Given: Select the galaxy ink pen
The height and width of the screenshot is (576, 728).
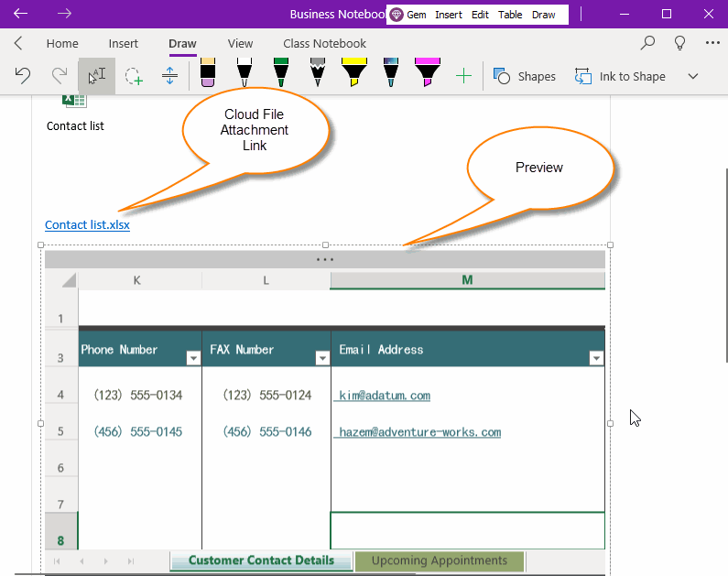Looking at the screenshot, I should (391, 72).
